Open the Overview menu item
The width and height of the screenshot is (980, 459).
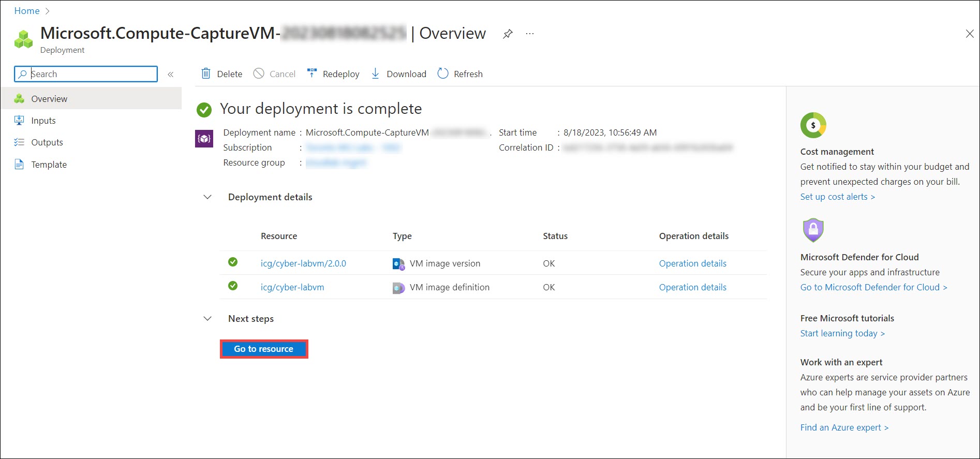(x=91, y=98)
